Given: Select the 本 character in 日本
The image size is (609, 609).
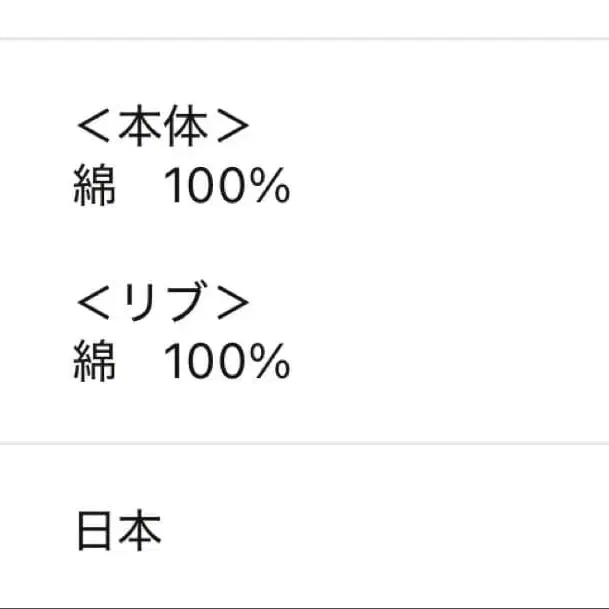Looking at the screenshot, I should coord(140,531).
